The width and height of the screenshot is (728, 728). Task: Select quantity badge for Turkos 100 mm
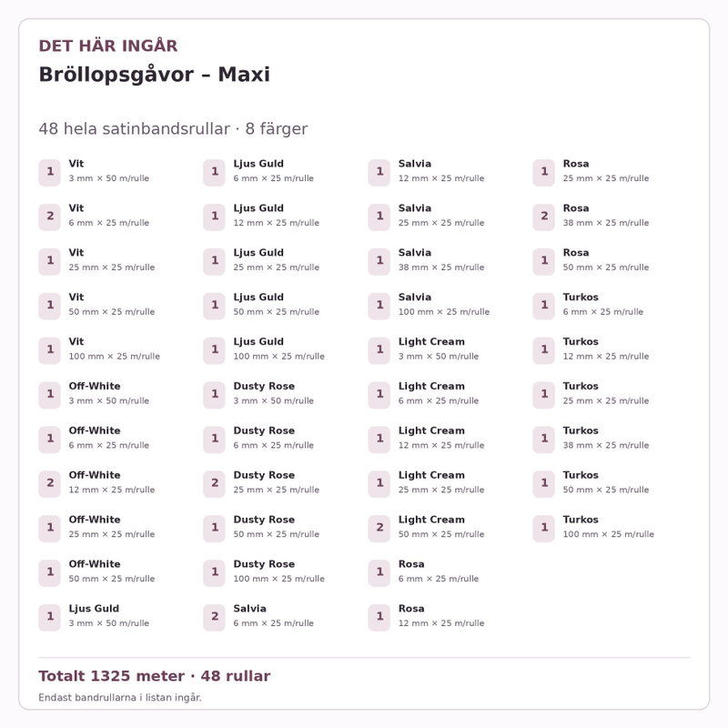coord(543,529)
